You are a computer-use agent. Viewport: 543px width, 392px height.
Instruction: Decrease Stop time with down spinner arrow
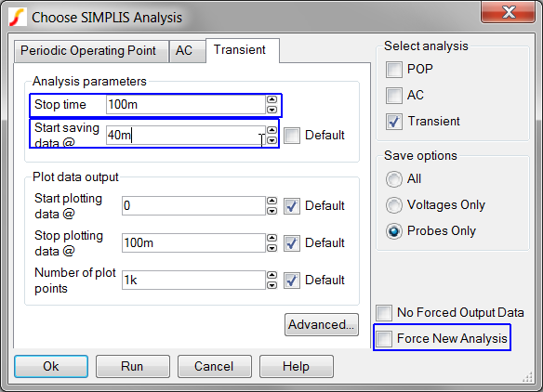coord(271,110)
